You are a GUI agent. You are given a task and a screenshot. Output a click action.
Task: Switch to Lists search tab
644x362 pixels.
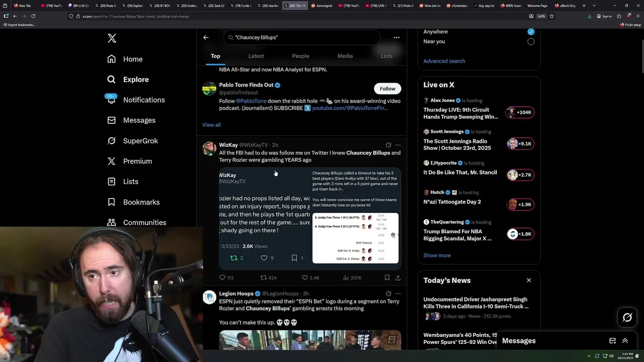pyautogui.click(x=386, y=56)
